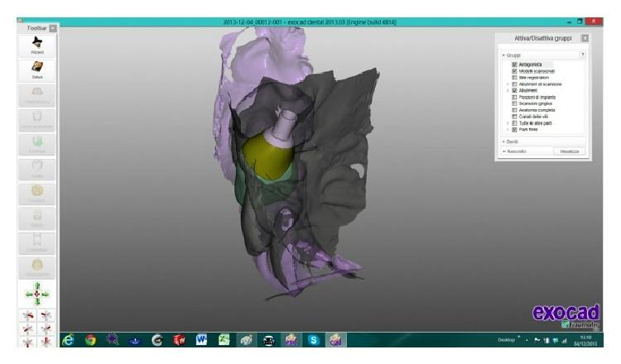Screen dimensions: 621x364
Task: Select the Scansioni gingiva group entry
Action: pyautogui.click(x=537, y=103)
